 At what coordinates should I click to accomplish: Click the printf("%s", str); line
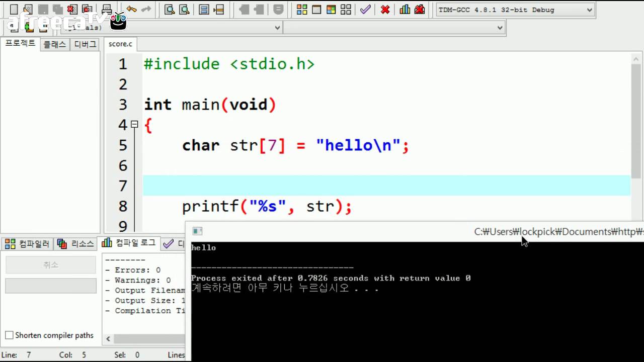(267, 206)
